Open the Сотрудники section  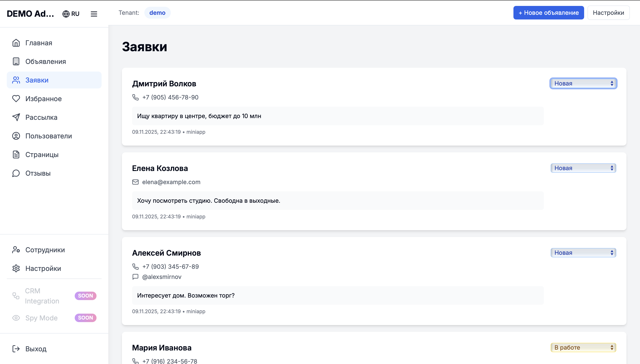[45, 250]
